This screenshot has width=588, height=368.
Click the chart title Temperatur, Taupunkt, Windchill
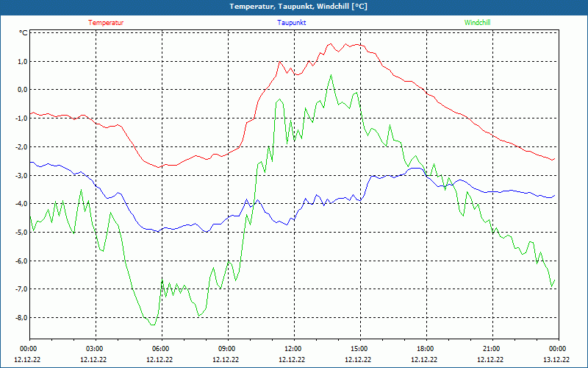pos(298,7)
